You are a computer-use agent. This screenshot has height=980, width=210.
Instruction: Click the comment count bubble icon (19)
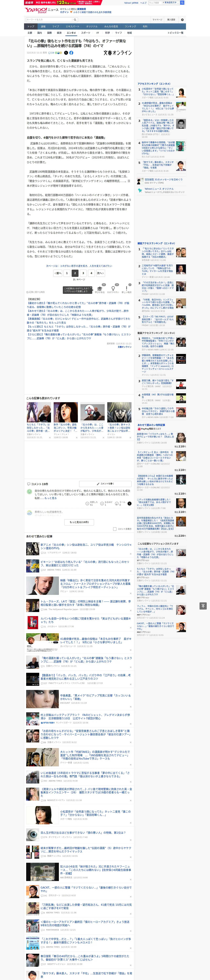[51, 53]
